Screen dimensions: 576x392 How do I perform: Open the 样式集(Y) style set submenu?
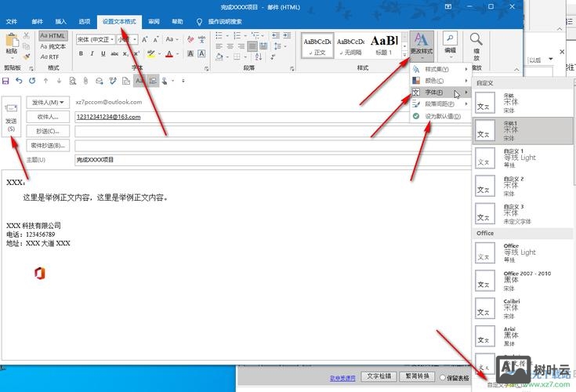coord(440,69)
